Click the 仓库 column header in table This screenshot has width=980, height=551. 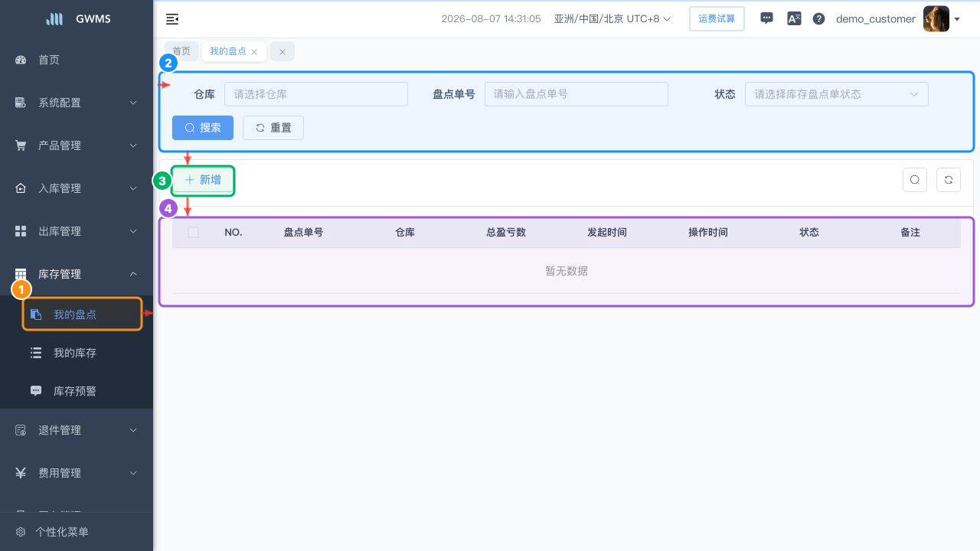(x=405, y=232)
